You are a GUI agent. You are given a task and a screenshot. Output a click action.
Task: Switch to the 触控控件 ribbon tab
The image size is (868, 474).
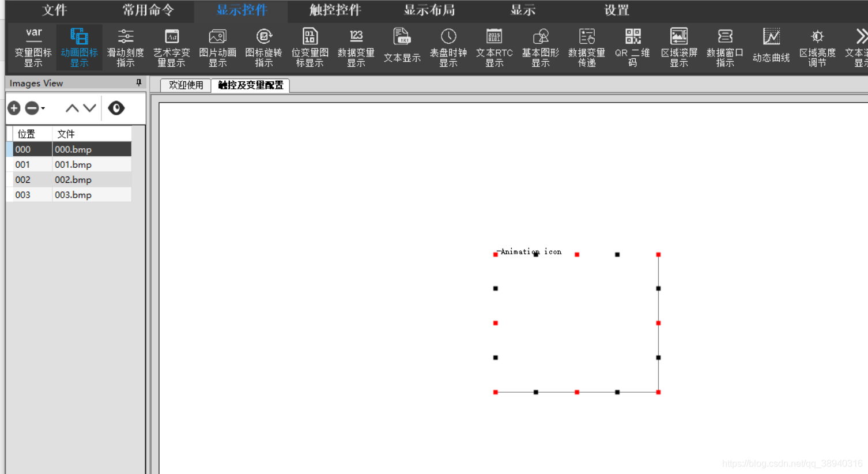coord(335,10)
